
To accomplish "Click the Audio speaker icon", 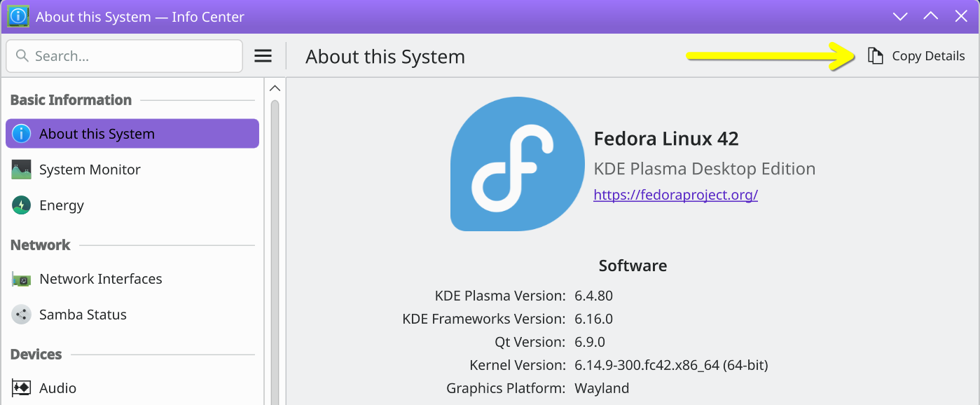I will tap(22, 387).
